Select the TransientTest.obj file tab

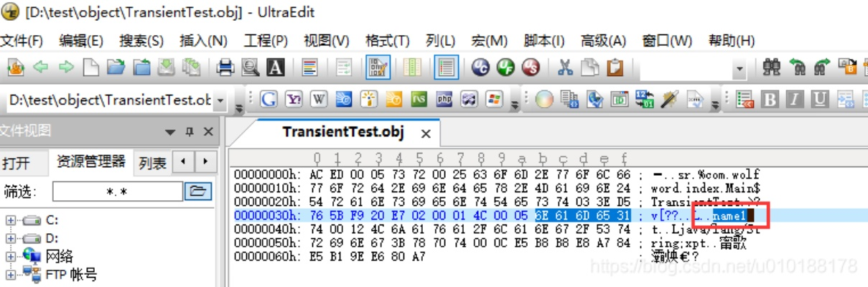point(343,132)
